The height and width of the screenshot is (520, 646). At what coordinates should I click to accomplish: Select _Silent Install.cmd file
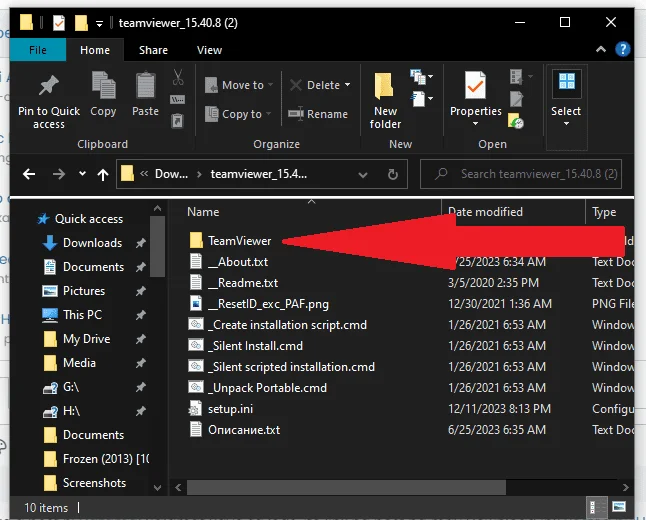click(246, 345)
